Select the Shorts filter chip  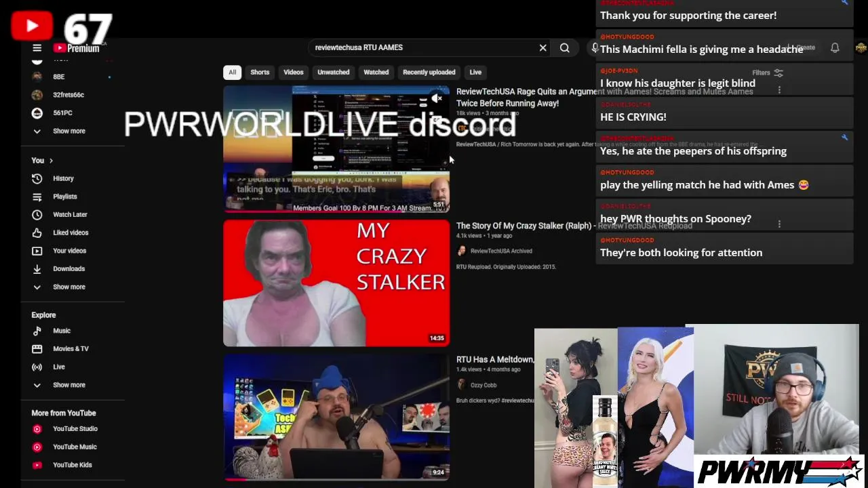point(260,72)
